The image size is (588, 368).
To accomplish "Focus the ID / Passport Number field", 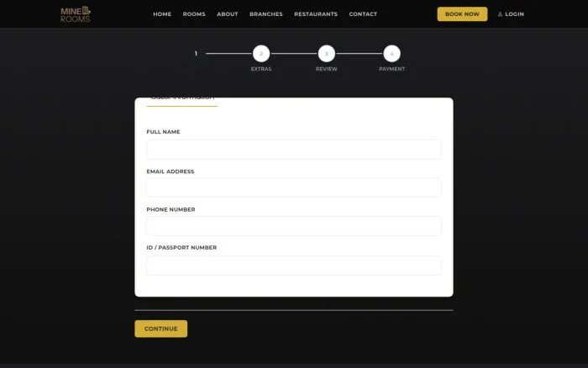I will (294, 265).
